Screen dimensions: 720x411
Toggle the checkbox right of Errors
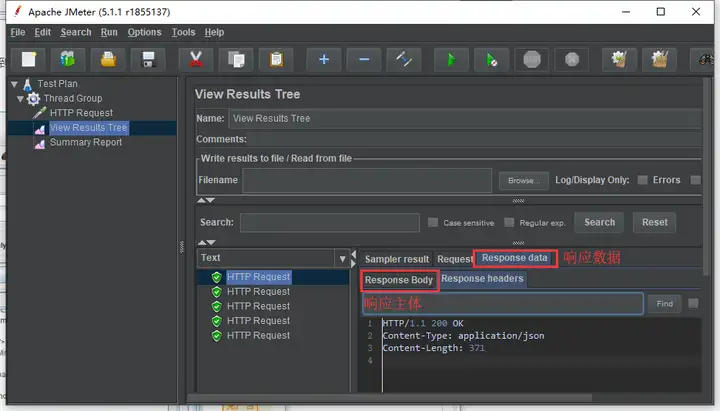click(696, 180)
